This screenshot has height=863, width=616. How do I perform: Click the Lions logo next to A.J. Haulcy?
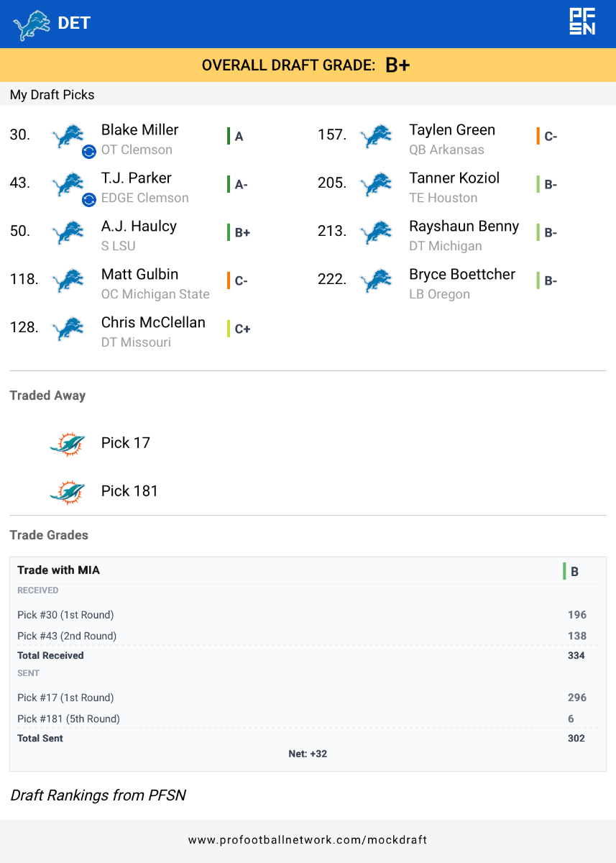pyautogui.click(x=68, y=232)
